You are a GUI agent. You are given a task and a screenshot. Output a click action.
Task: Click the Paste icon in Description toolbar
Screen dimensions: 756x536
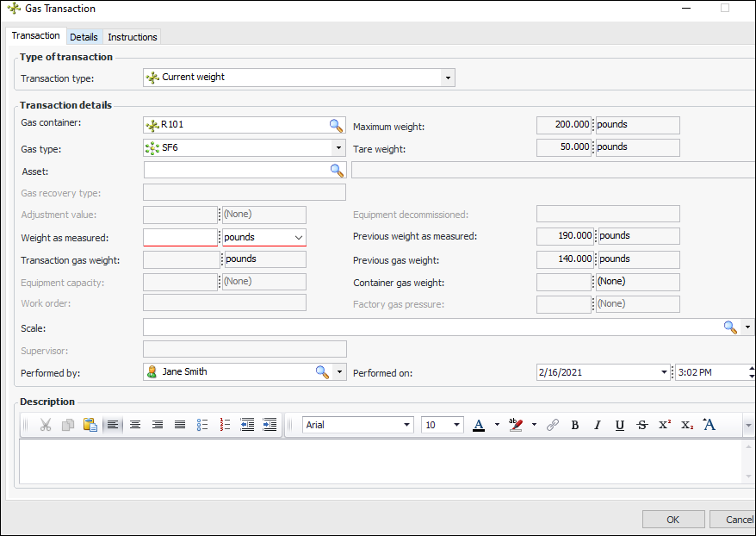pos(90,425)
